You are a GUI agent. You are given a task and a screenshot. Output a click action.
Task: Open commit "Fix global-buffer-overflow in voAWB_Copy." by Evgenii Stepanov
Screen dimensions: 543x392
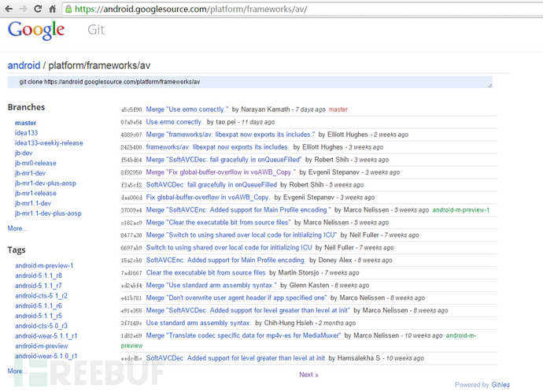click(x=208, y=197)
